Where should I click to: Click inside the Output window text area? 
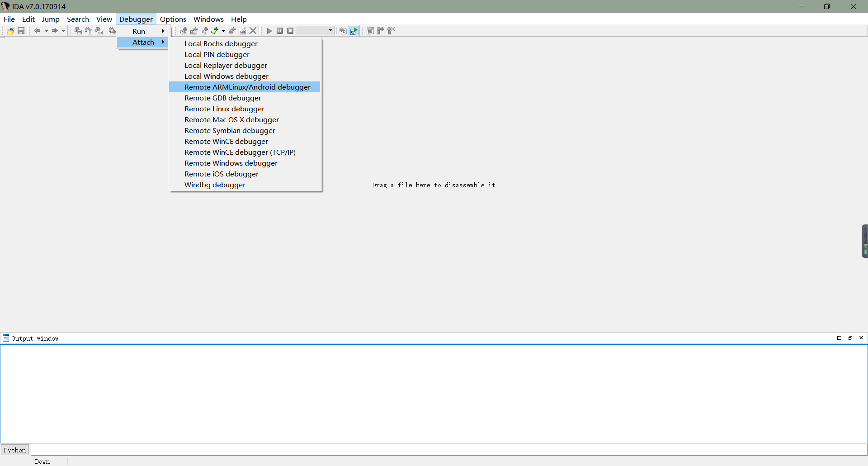pyautogui.click(x=434, y=394)
